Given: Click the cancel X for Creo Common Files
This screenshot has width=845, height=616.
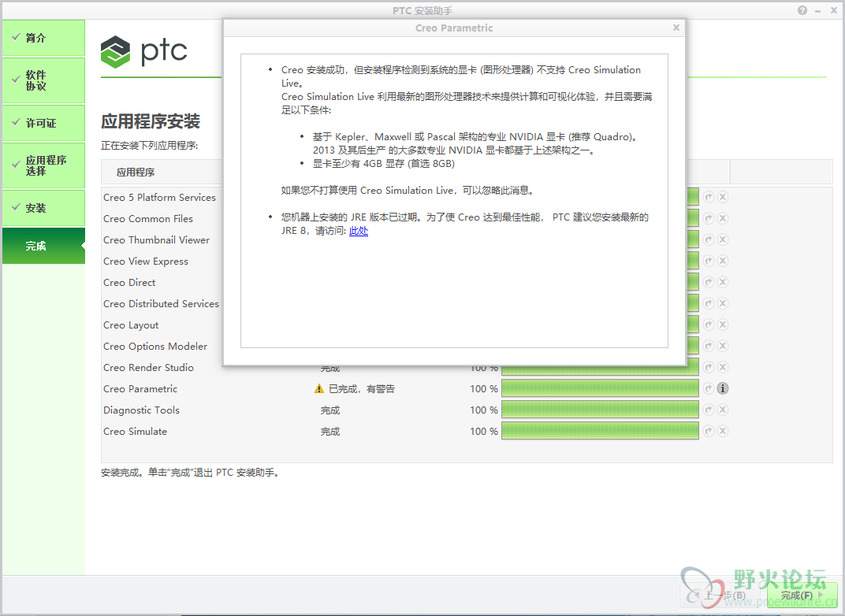Looking at the screenshot, I should pyautogui.click(x=723, y=218).
